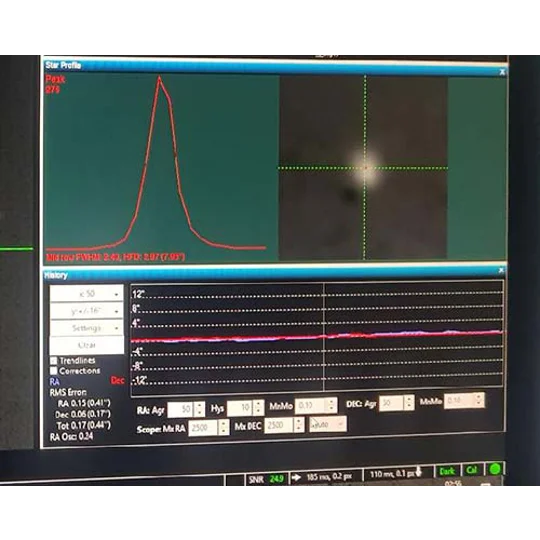540x540 pixels.
Task: Open the x: 50 graph length dropdown
Action: point(86,293)
